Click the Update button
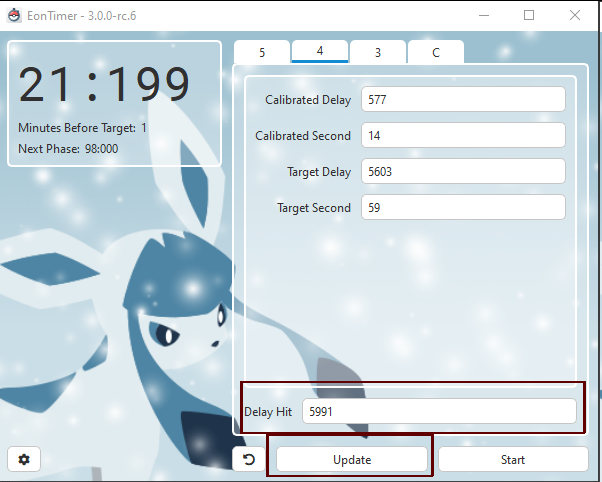Viewport: 602px width, 482px height. coord(352,459)
